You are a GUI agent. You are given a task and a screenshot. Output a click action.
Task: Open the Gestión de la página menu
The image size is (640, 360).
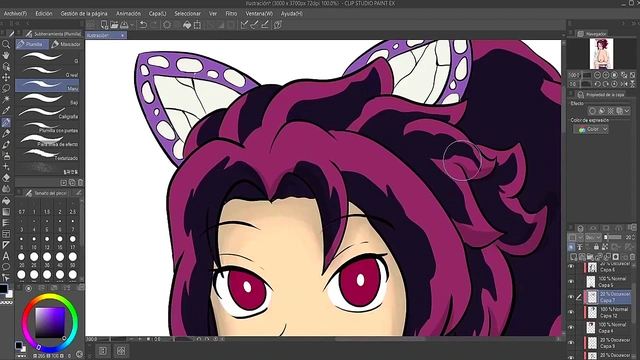click(x=84, y=13)
